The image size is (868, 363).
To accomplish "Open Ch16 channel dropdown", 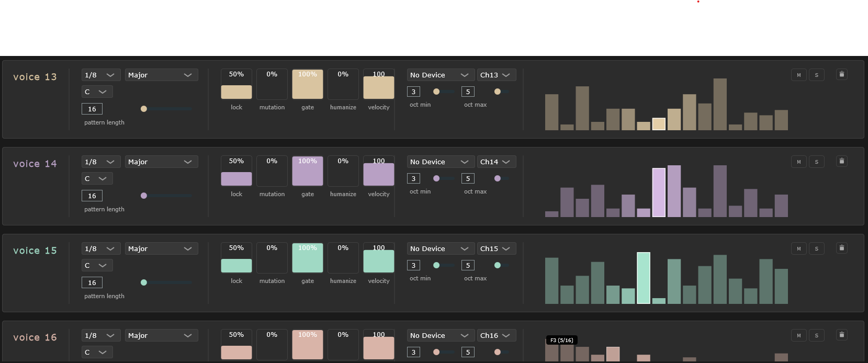I will pos(497,335).
